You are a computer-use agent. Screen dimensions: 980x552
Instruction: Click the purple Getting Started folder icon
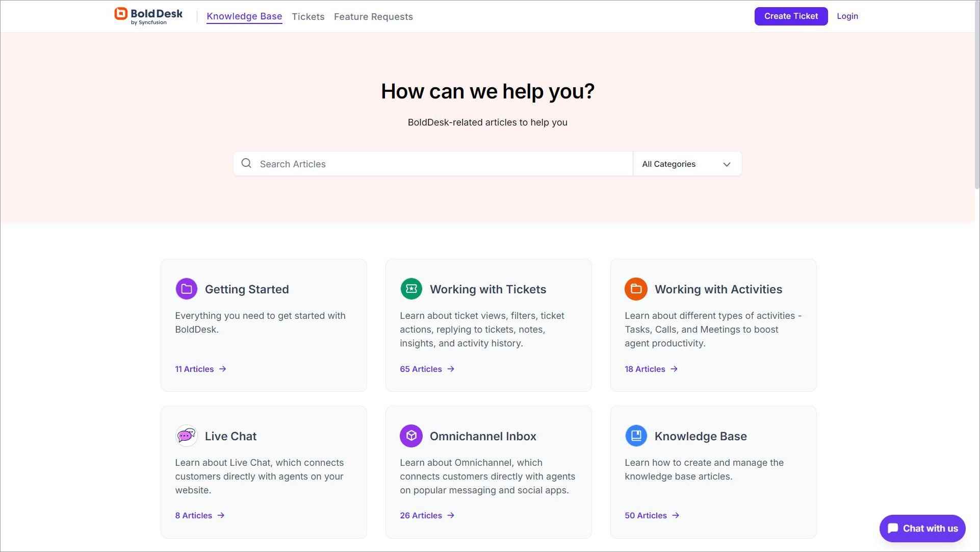(186, 289)
